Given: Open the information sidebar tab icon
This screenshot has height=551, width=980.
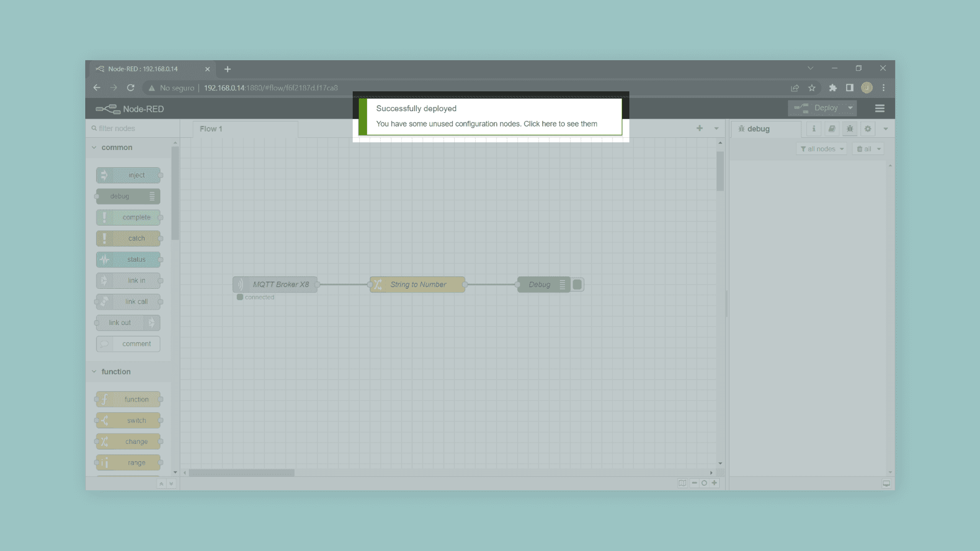Looking at the screenshot, I should [x=814, y=129].
